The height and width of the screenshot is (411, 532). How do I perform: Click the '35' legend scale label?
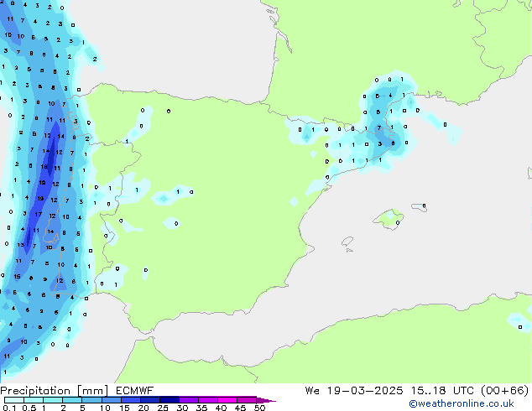click(x=201, y=408)
